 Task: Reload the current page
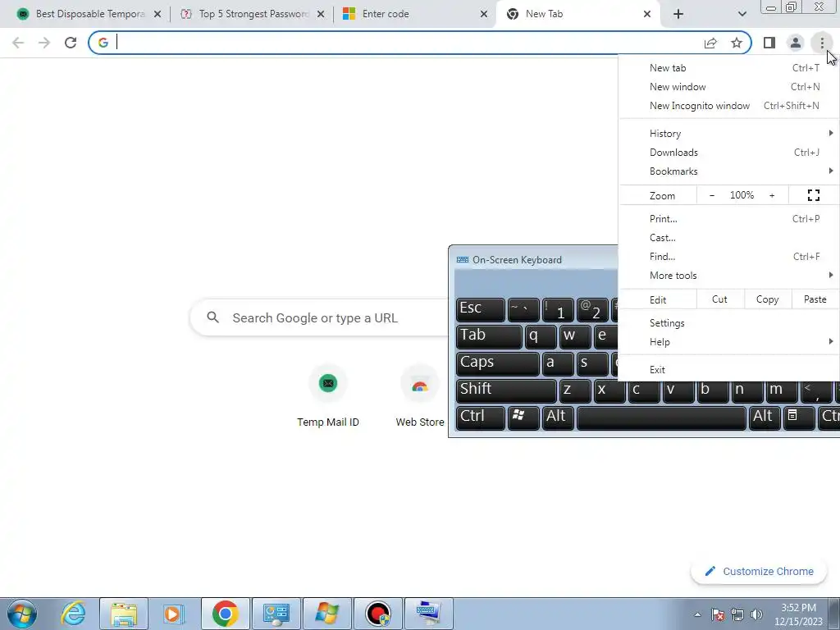71,43
